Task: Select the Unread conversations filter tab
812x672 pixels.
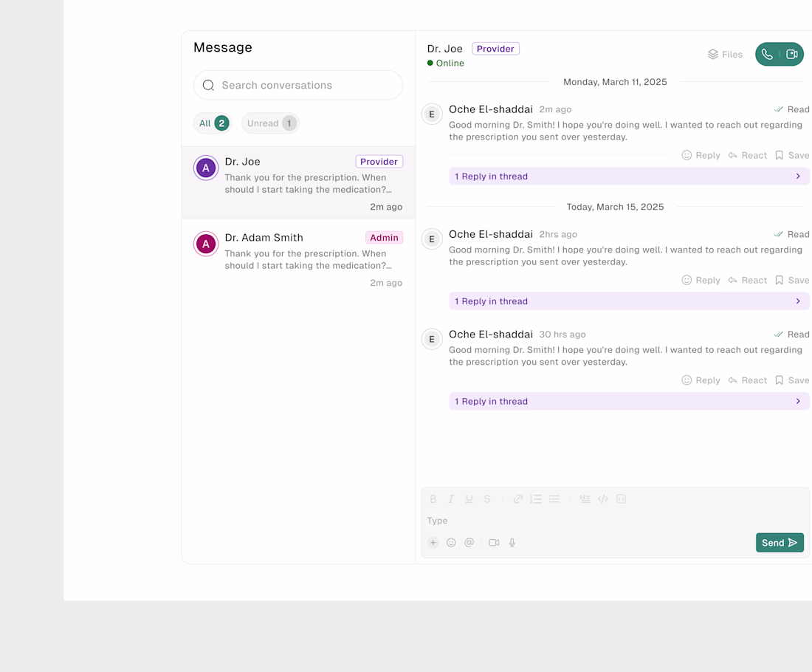Action: (270, 123)
